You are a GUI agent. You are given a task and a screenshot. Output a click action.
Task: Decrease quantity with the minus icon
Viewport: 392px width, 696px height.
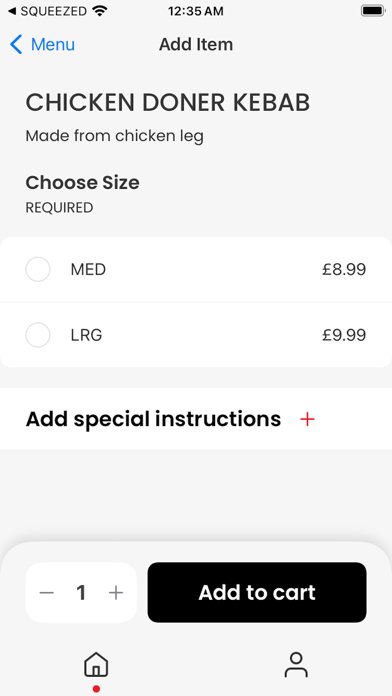point(46,593)
